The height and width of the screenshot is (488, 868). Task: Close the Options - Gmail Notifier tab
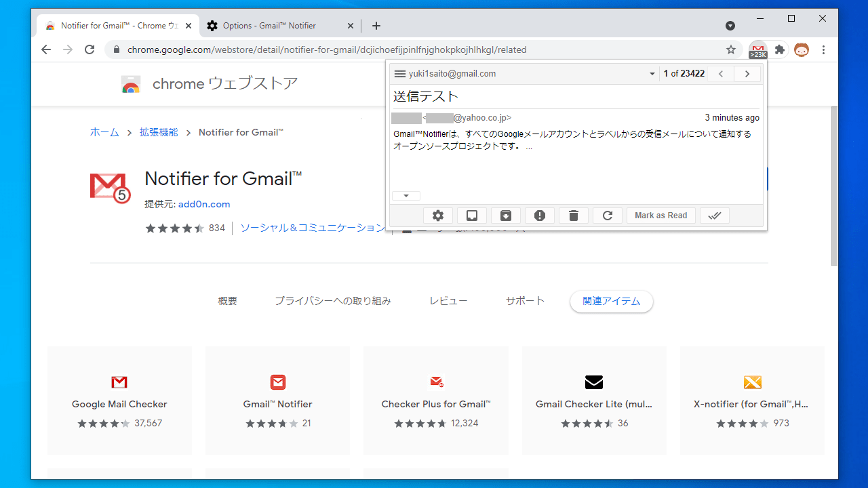[x=351, y=26]
